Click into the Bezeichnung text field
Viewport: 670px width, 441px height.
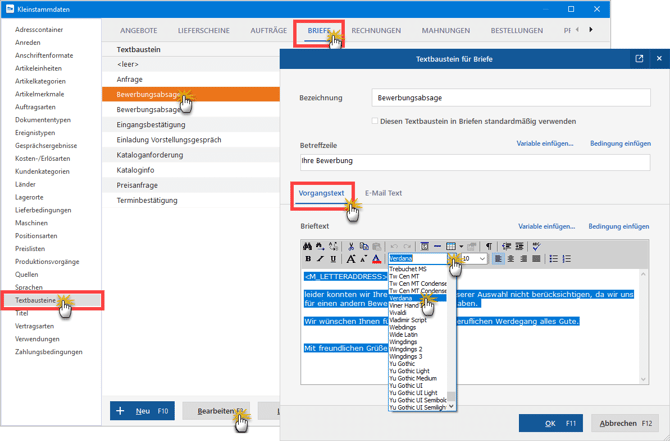click(510, 98)
